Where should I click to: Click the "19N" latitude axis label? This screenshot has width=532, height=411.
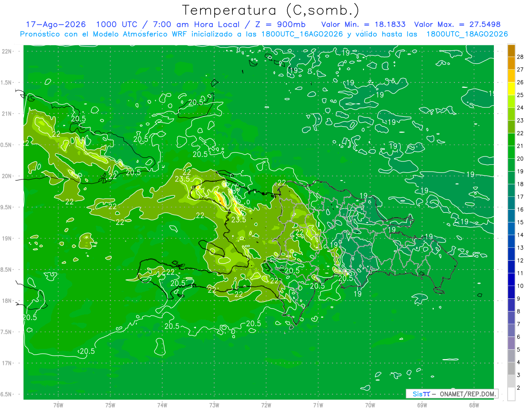click(x=6, y=238)
